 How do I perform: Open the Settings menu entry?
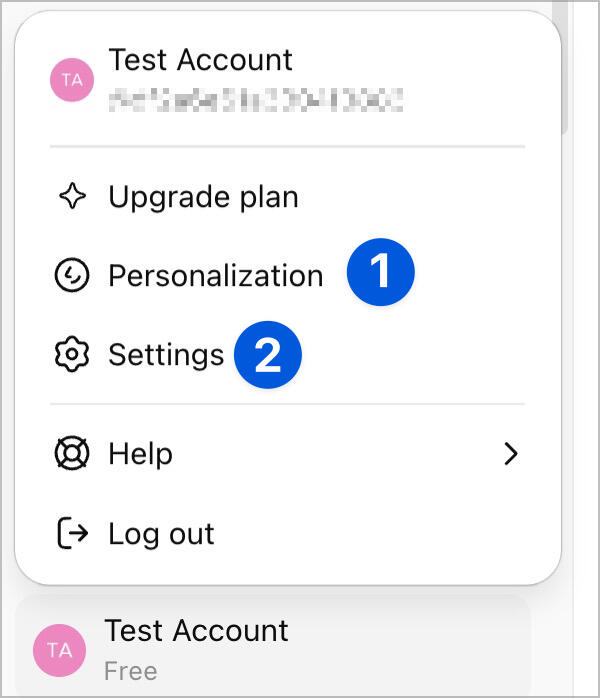click(x=166, y=354)
